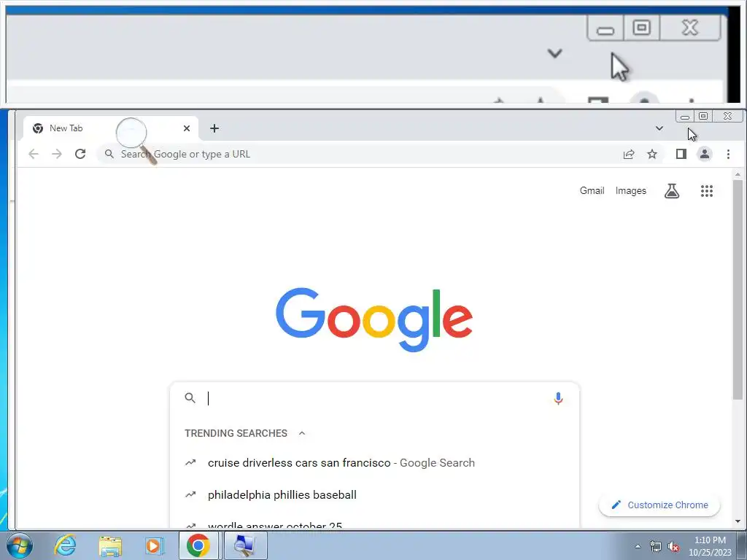Open Windows Media Player from taskbar
Screen dimensions: 747x560
click(154, 545)
